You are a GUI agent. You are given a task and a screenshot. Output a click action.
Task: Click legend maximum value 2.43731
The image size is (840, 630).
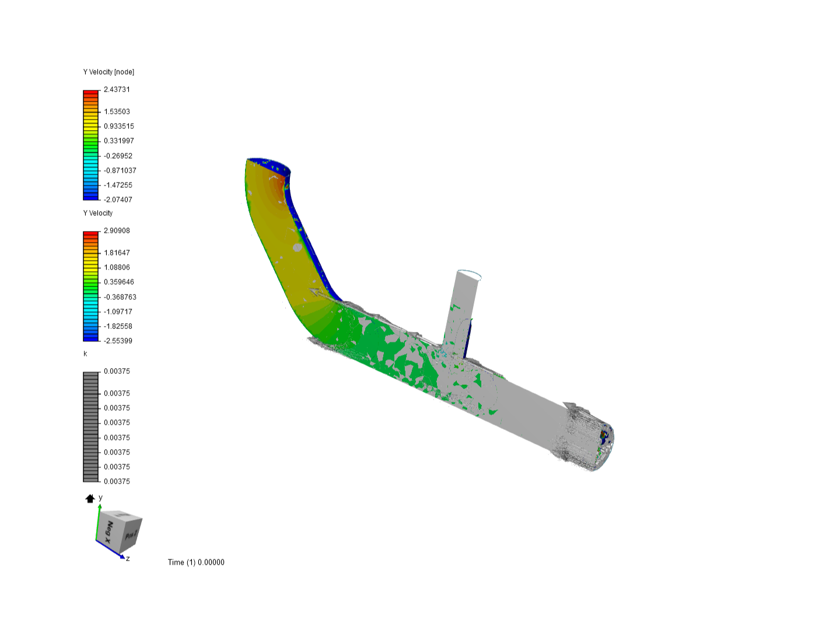click(x=117, y=89)
